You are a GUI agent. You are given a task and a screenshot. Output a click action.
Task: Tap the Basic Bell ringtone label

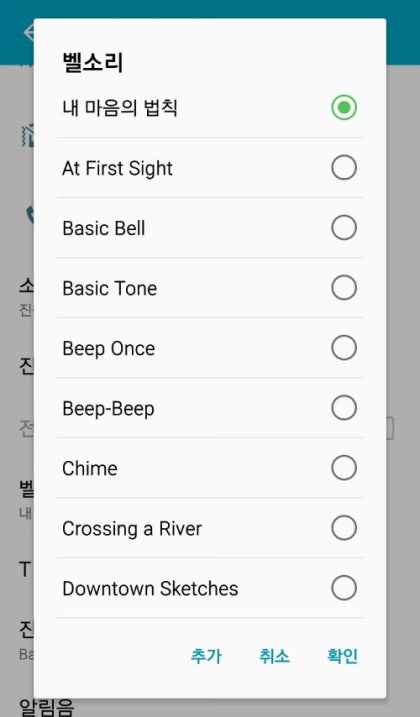104,228
